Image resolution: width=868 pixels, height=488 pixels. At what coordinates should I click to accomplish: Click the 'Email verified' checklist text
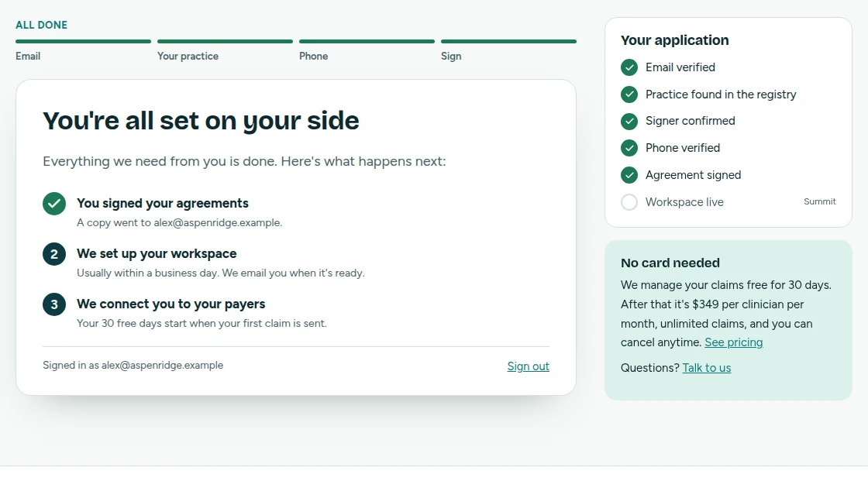(680, 67)
